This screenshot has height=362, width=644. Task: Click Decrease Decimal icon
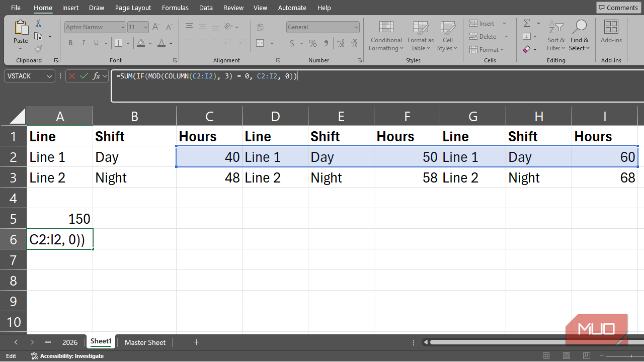point(354,43)
